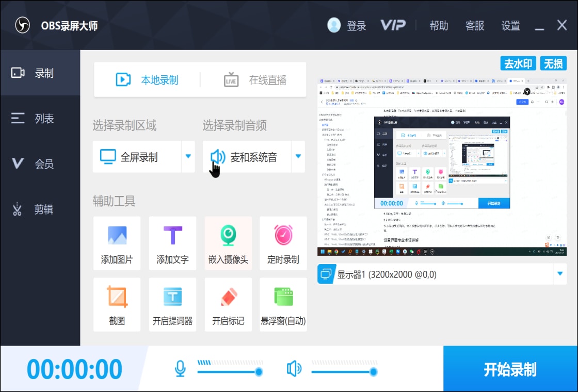Expand the 全屏录制 region dropdown arrow
The image size is (578, 392).
(x=188, y=157)
